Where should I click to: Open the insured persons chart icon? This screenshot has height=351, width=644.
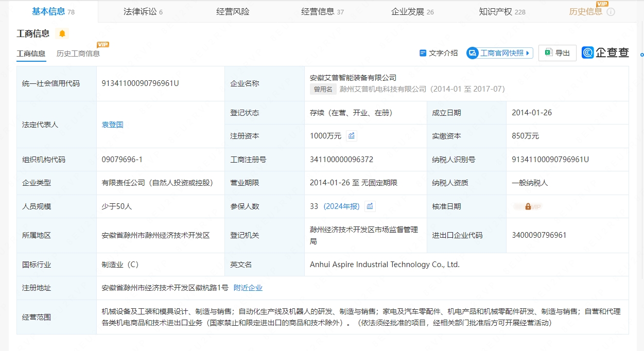(370, 206)
